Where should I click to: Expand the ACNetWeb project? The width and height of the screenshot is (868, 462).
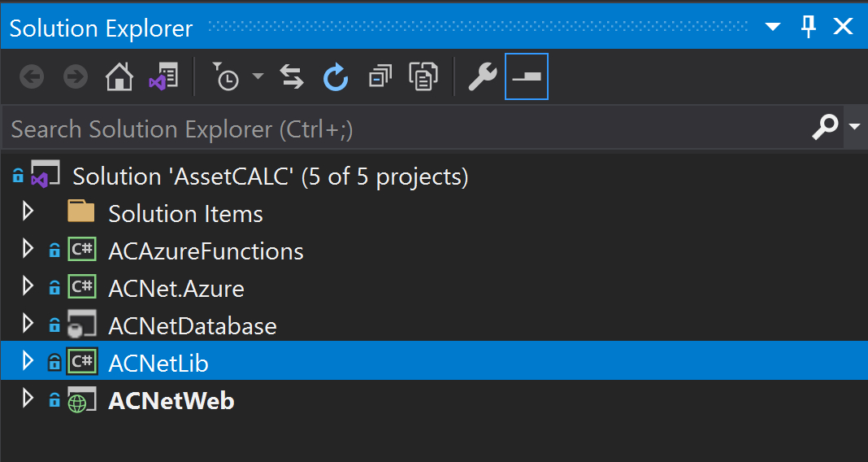click(x=28, y=399)
